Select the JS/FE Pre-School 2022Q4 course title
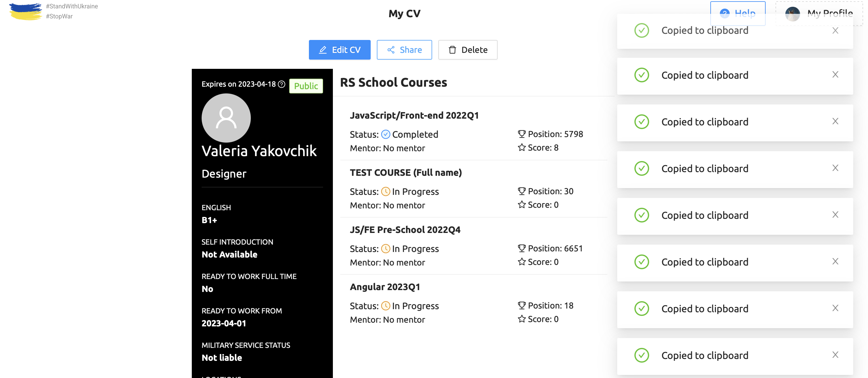The width and height of the screenshot is (868, 378). point(405,230)
